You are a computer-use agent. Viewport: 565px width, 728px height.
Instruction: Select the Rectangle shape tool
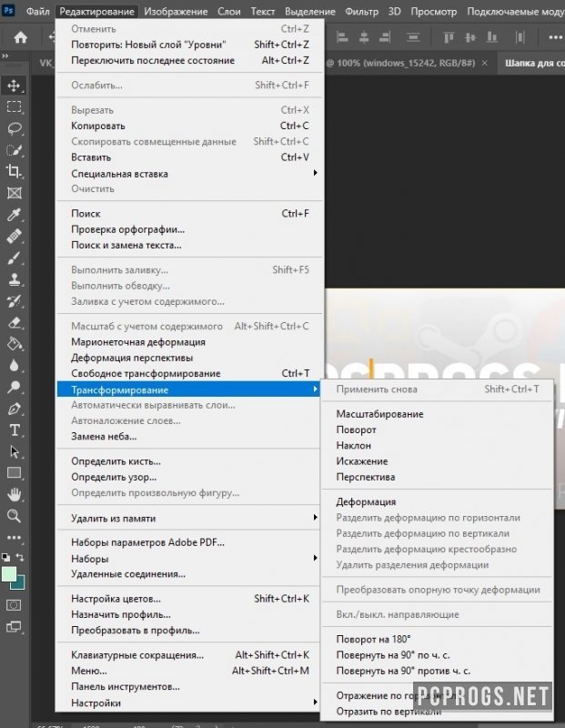coord(14,472)
